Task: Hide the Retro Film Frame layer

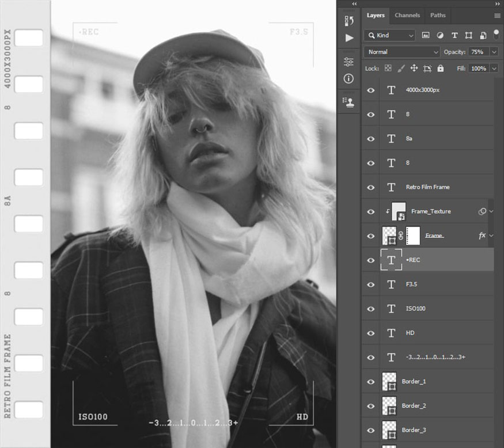Action: [x=370, y=187]
